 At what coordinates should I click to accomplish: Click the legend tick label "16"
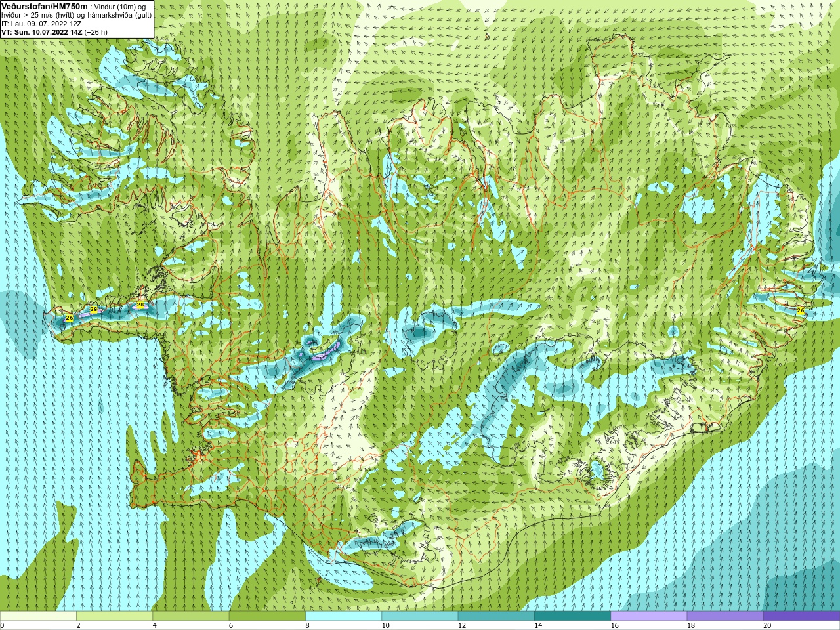614,626
